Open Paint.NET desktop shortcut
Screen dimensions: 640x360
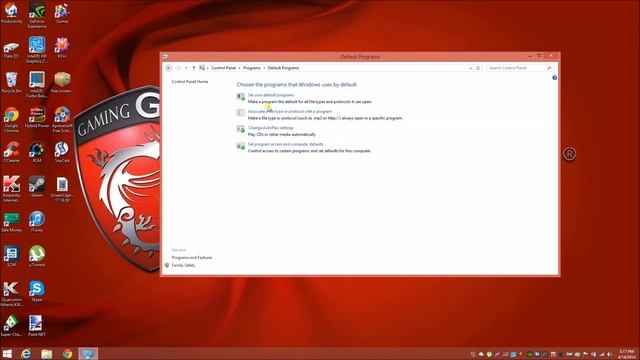coord(37,326)
